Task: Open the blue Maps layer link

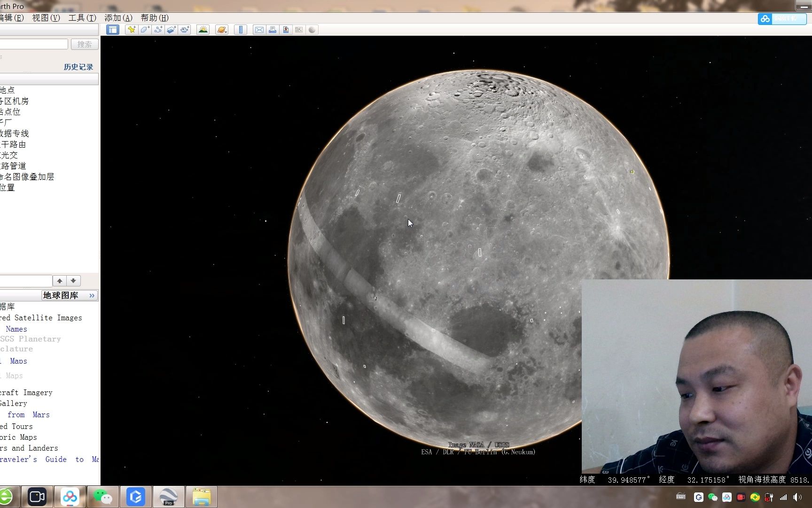Action: [x=18, y=361]
